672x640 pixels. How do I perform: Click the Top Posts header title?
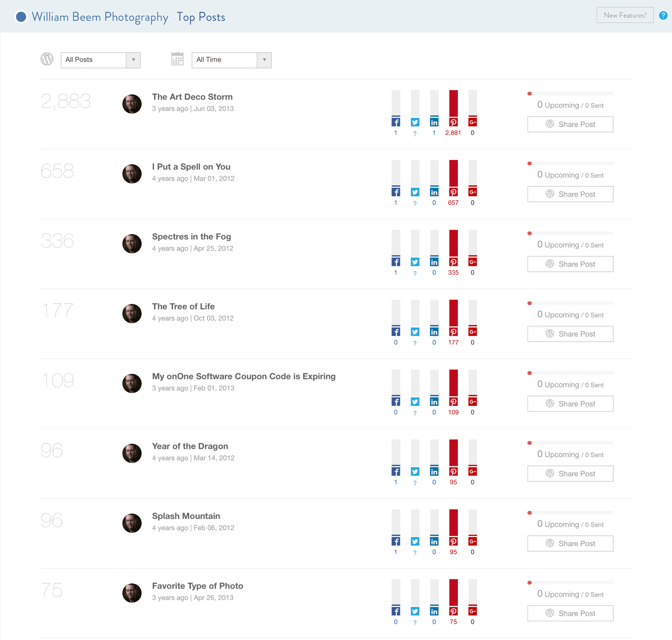(x=201, y=17)
